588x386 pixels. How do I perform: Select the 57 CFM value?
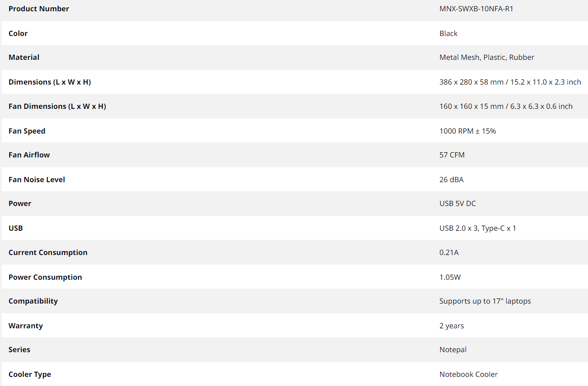click(x=452, y=155)
